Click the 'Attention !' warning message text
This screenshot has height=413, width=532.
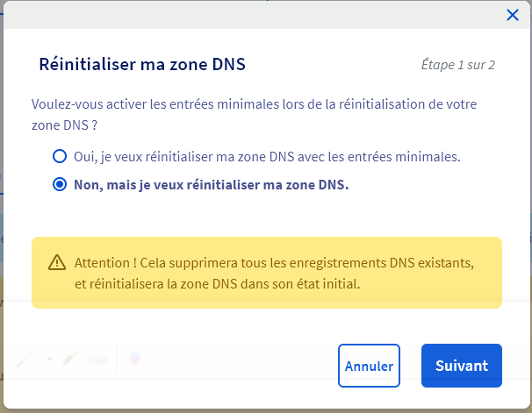point(274,262)
